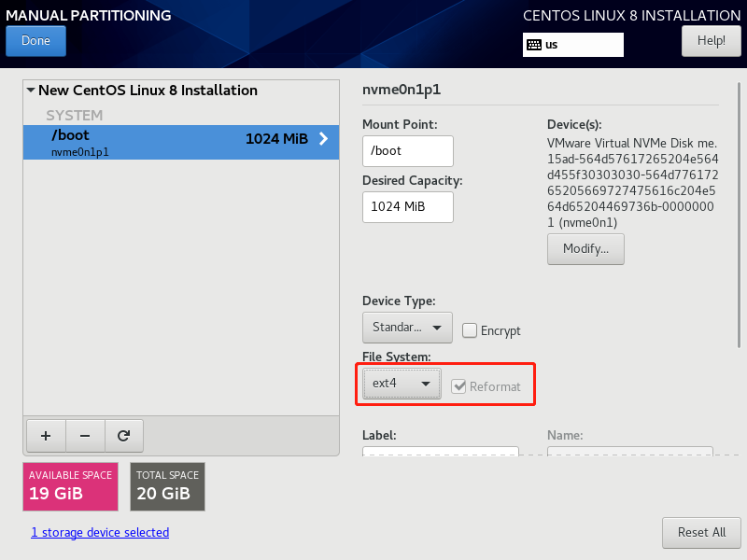Click the nvme0n1p1 partition heading
This screenshot has height=560, width=747.
402,90
